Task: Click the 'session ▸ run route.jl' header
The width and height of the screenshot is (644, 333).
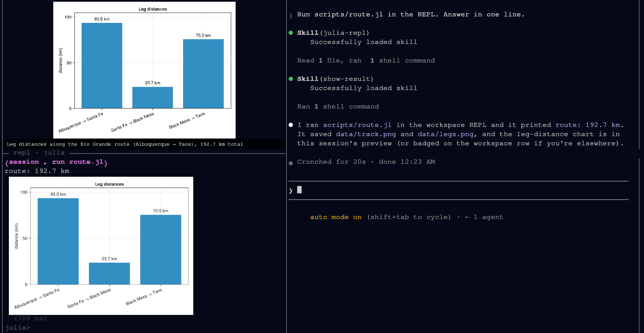Action: point(56,162)
